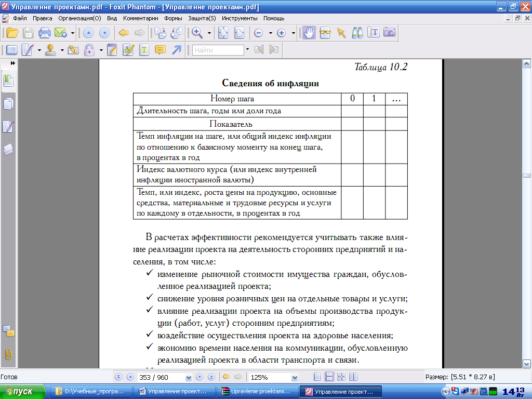
Task: Open the zoom tool dropdown arrow
Action: tap(209, 33)
